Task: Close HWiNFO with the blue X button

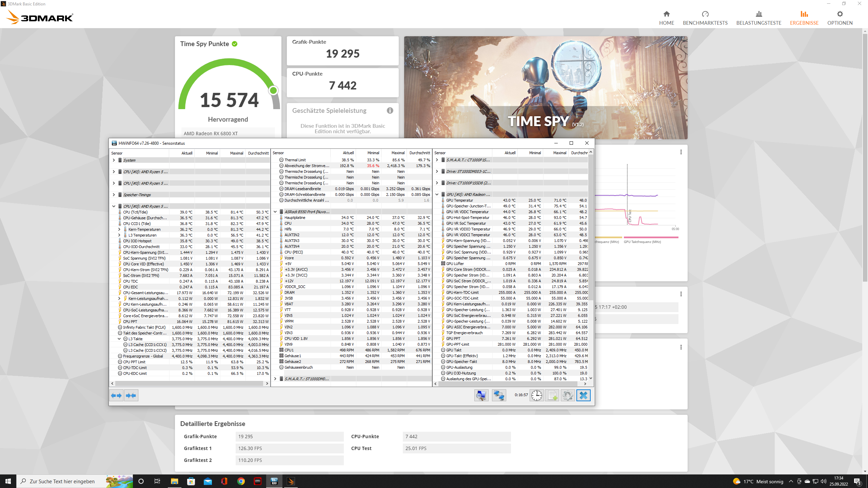Action: pos(584,395)
